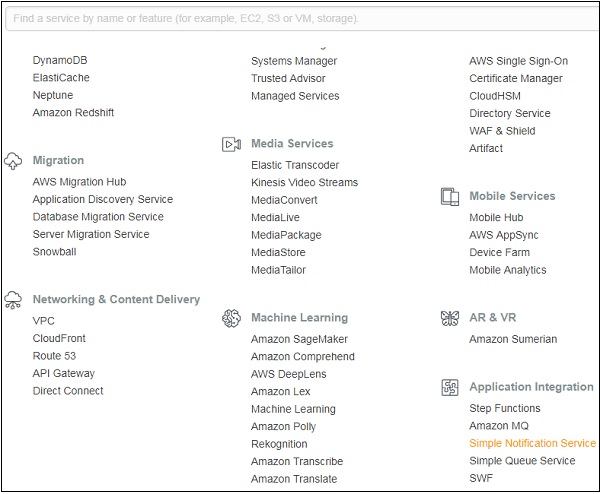This screenshot has height=494, width=600.
Task: Open Simple Notification Service
Action: 532,443
